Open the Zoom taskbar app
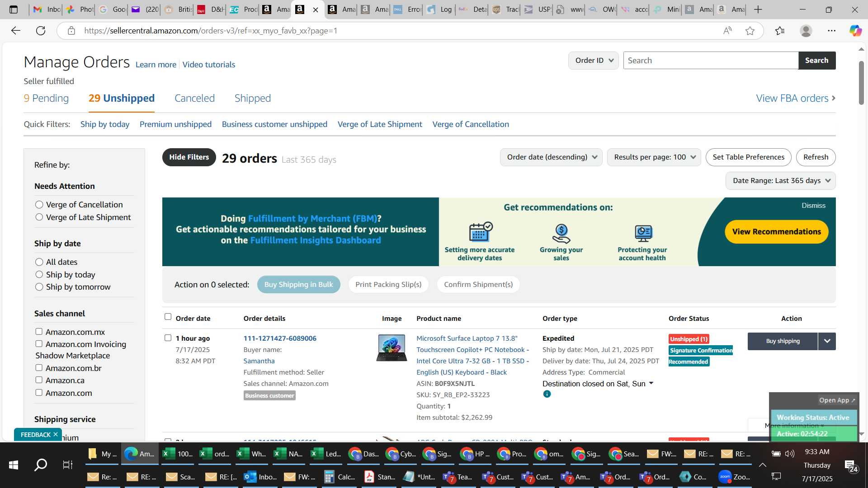868x488 pixels. pyautogui.click(x=735, y=477)
